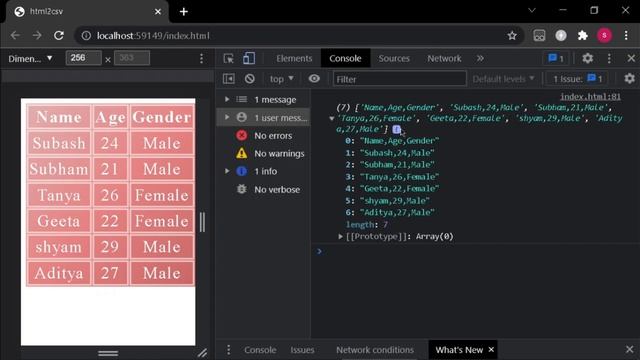Click the console Filter field
Viewport: 640px width, 360px height.
(x=399, y=79)
